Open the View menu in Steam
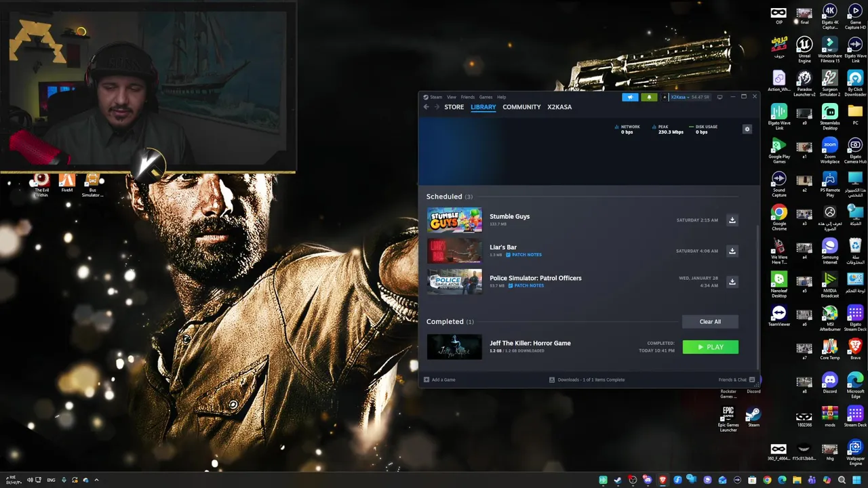 point(451,97)
